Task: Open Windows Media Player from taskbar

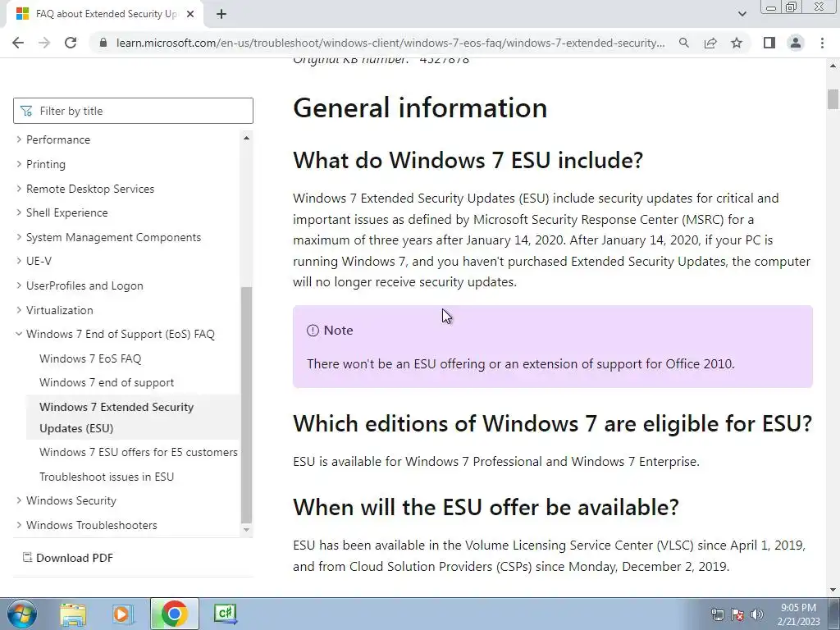Action: click(123, 614)
